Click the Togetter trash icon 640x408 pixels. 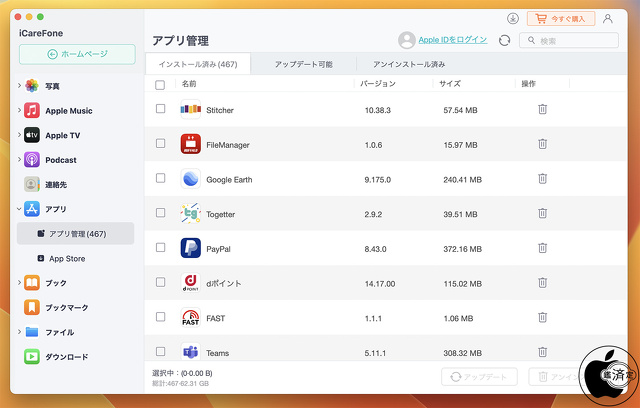click(542, 213)
